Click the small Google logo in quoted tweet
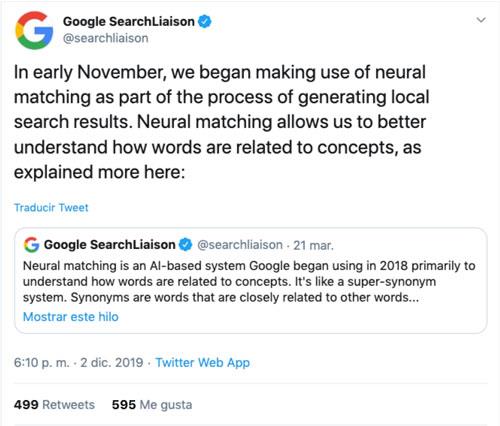The height and width of the screenshot is (426, 500). point(31,245)
